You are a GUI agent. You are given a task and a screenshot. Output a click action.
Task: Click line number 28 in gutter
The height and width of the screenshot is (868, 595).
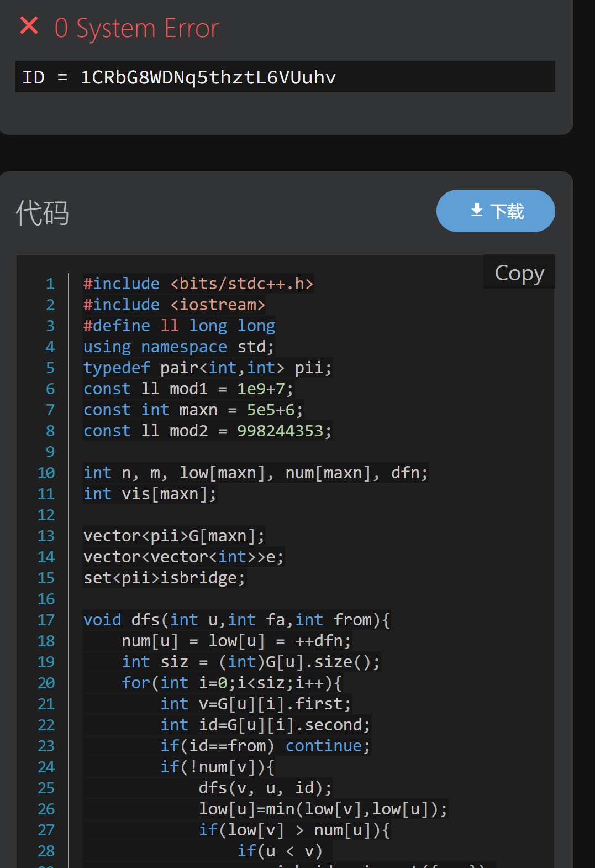pos(46,851)
